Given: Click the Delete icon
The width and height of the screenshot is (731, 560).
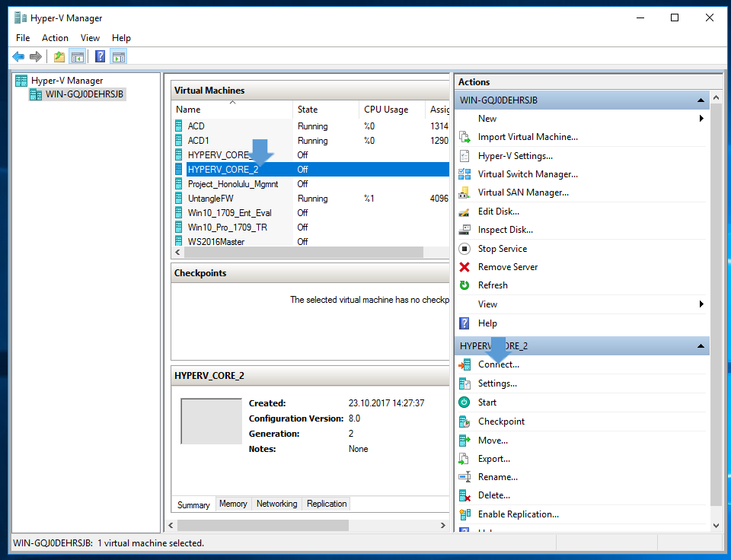Looking at the screenshot, I should pyautogui.click(x=464, y=495).
